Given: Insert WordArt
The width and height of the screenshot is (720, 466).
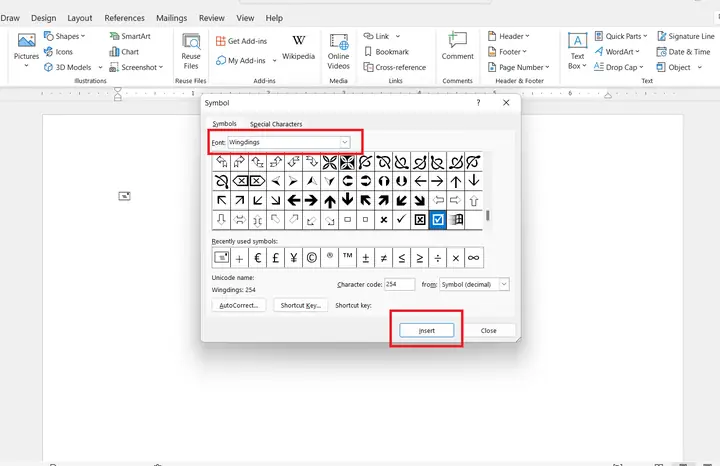Looking at the screenshot, I should 617,52.
